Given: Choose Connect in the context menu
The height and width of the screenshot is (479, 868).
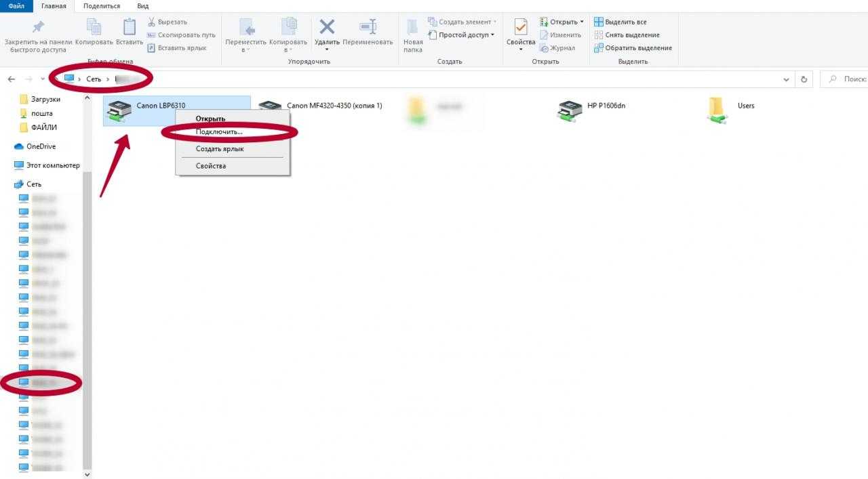Looking at the screenshot, I should pyautogui.click(x=218, y=131).
